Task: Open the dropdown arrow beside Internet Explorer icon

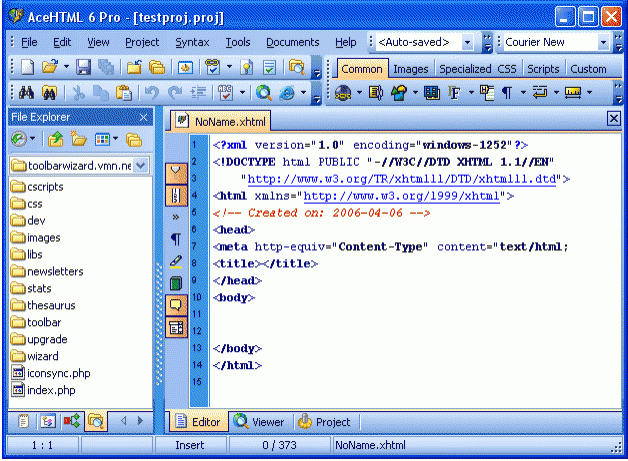Action: pyautogui.click(x=304, y=93)
